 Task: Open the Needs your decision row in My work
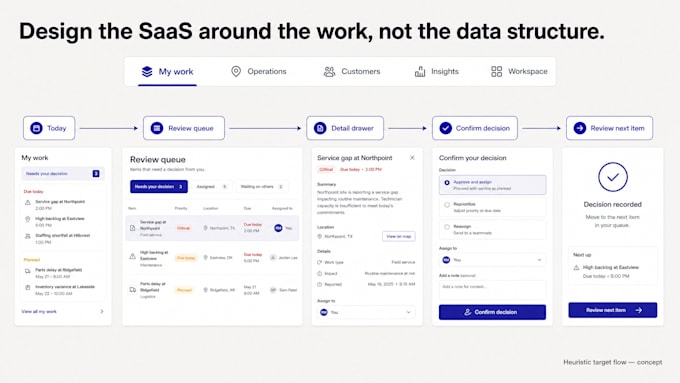pos(63,173)
